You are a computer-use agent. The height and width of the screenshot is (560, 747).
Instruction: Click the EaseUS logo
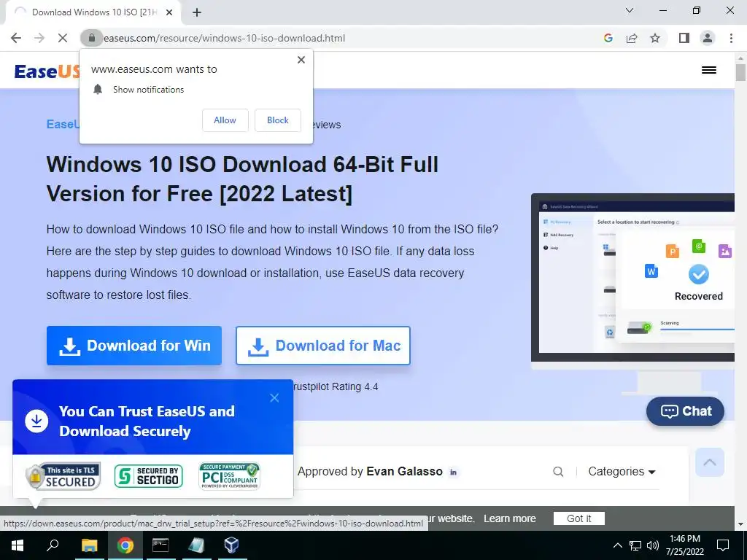[47, 71]
